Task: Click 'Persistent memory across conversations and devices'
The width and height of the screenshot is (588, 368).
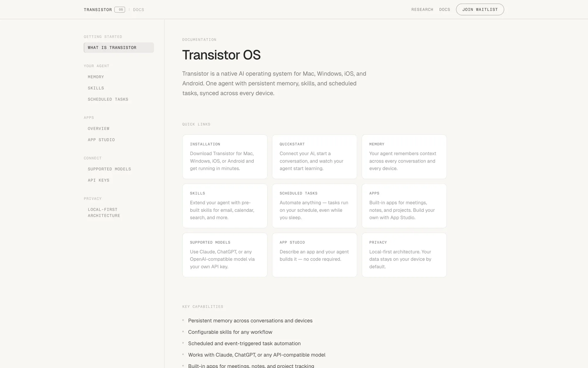Action: (x=250, y=321)
